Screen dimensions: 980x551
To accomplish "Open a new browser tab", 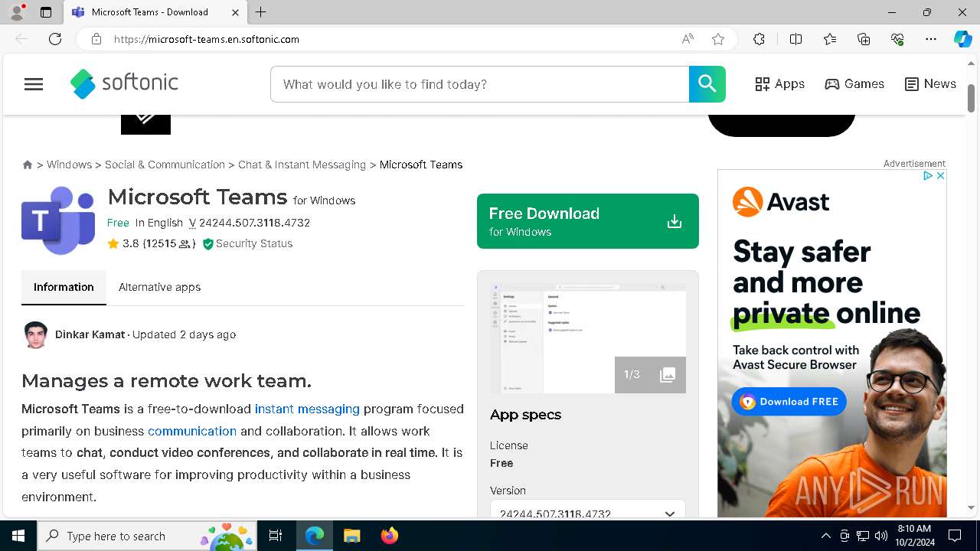I will click(x=261, y=12).
